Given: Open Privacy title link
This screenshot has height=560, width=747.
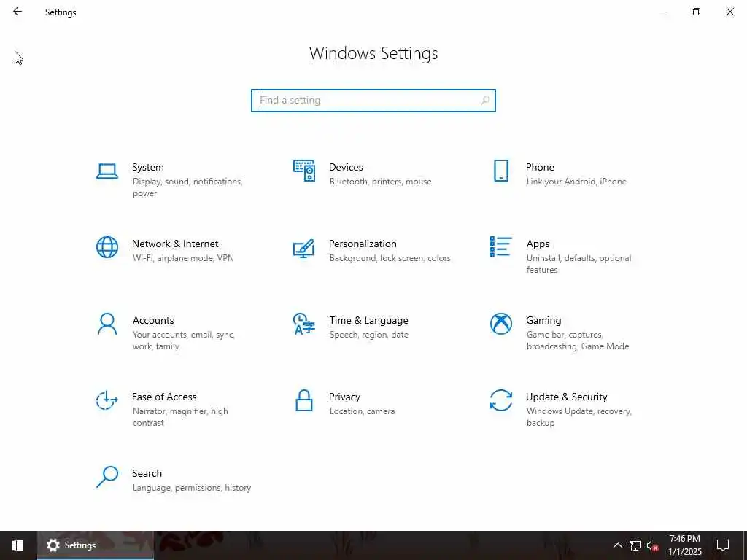Looking at the screenshot, I should click(x=344, y=397).
